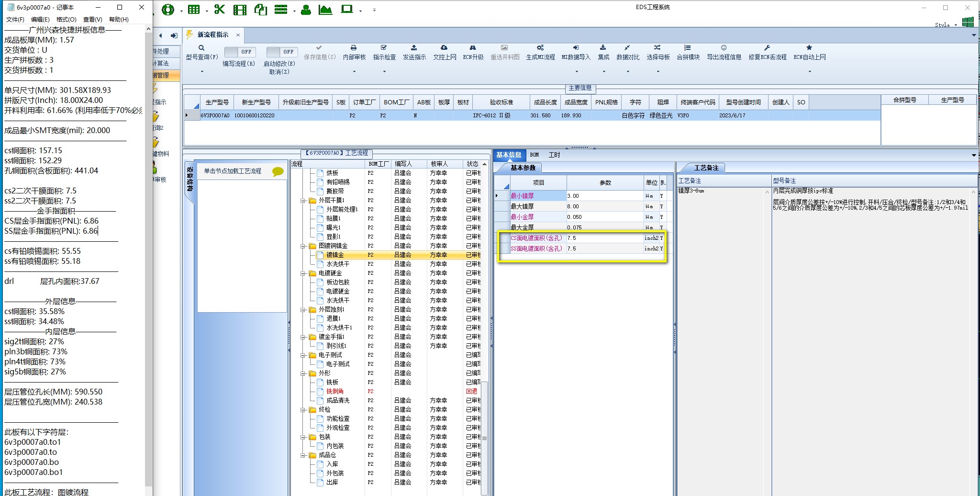Click the green film strip icon
Image resolution: width=980 pixels, height=496 pixels.
click(x=240, y=10)
